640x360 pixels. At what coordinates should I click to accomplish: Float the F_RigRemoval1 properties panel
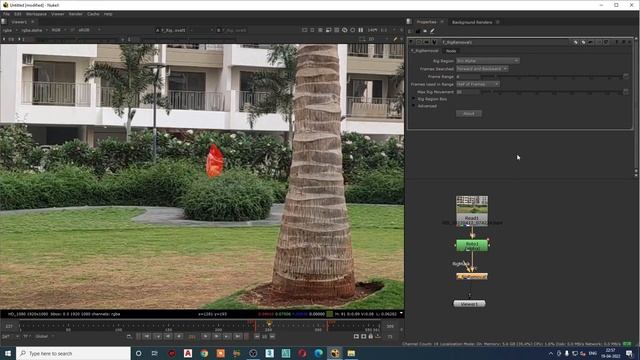[623, 42]
